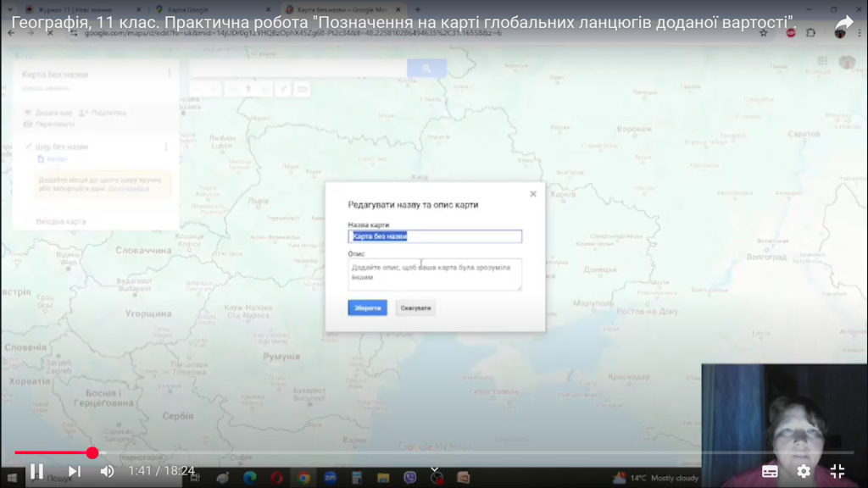Image resolution: width=868 pixels, height=488 pixels.
Task: Open the Windows Start menu
Action: pyautogui.click(x=12, y=478)
